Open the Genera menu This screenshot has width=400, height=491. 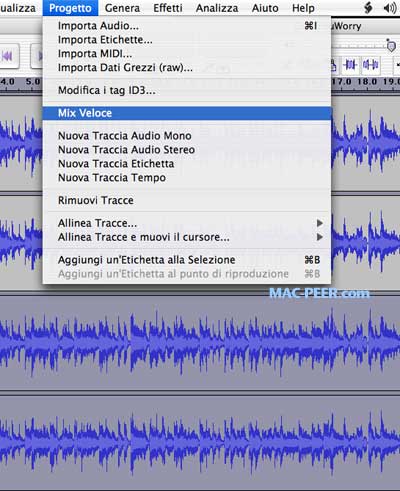point(122,8)
